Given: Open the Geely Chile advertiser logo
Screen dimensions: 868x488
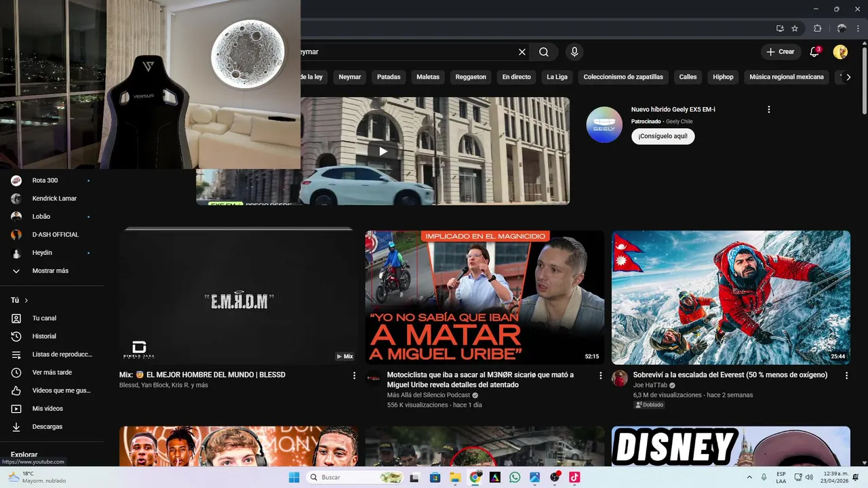Looking at the screenshot, I should (x=604, y=125).
